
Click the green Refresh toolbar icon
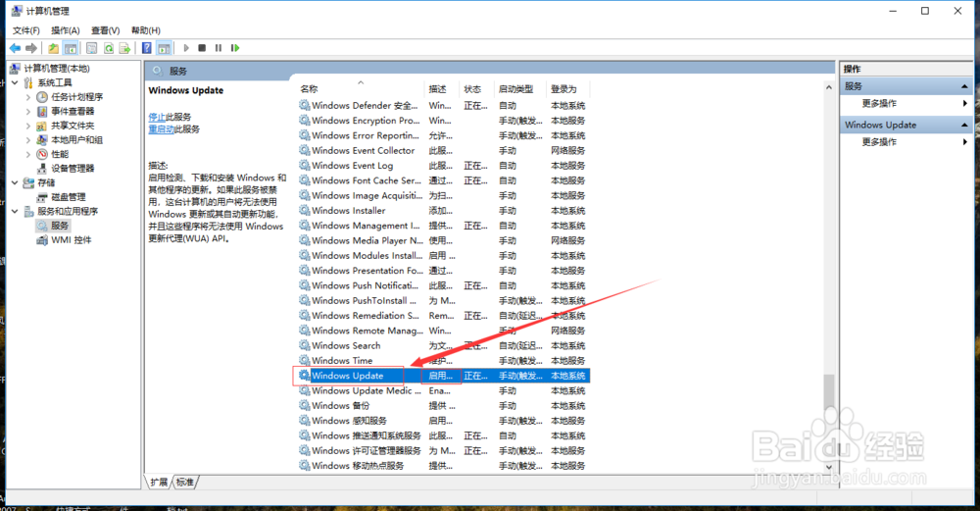(x=109, y=48)
